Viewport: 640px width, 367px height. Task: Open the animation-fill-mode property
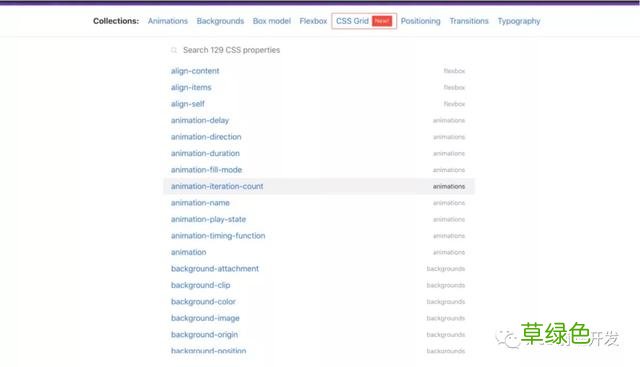(x=207, y=170)
